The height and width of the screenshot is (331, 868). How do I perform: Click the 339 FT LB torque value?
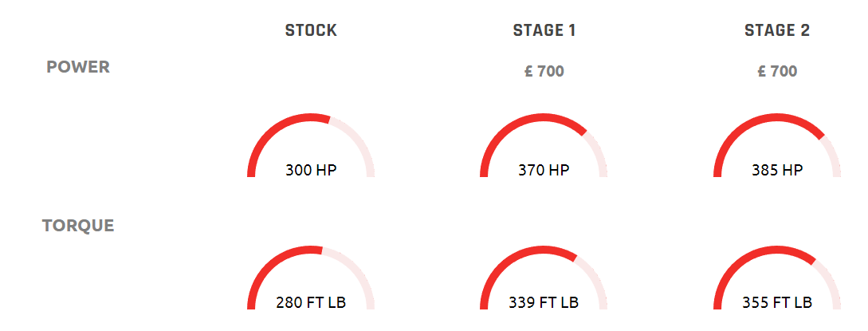[x=544, y=303]
